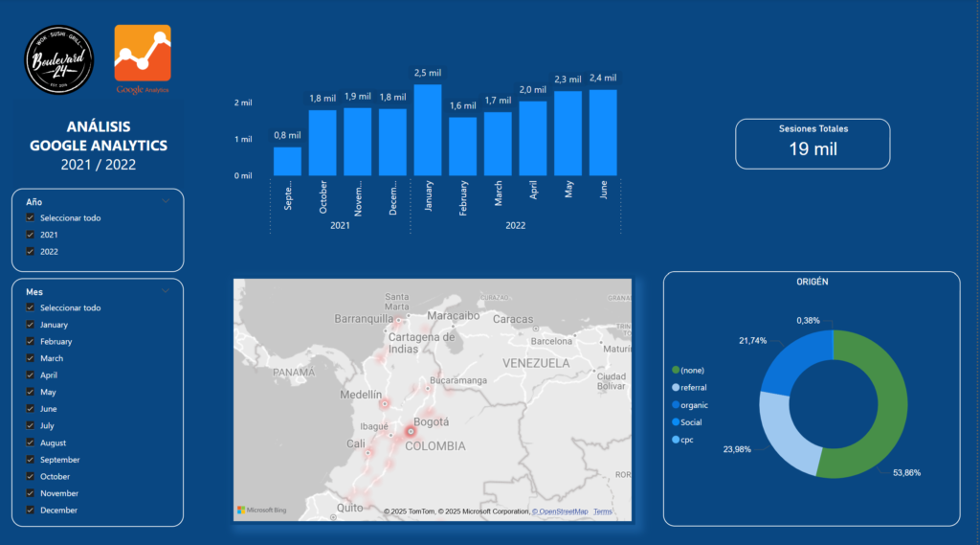Image resolution: width=980 pixels, height=545 pixels.
Task: Click the '2021' axis group label
Action: point(340,225)
